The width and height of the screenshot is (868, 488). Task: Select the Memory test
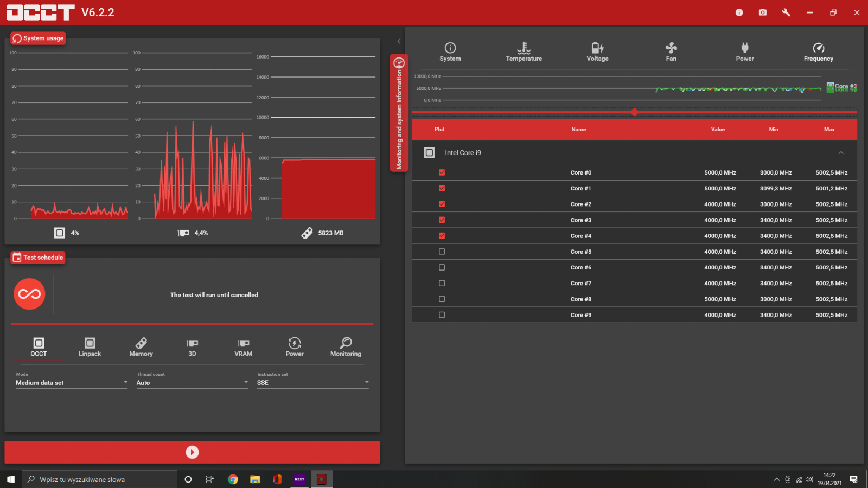coord(141,347)
